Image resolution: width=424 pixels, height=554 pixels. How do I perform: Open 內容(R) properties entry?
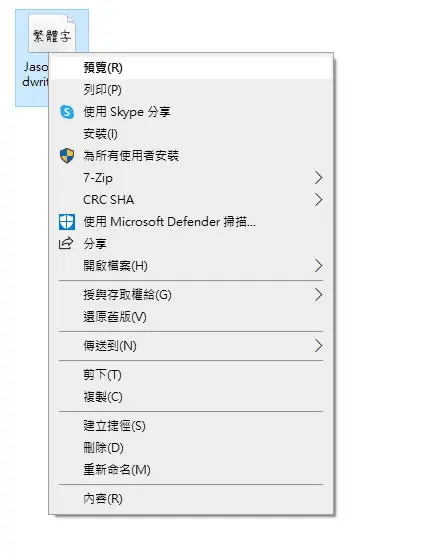tap(191, 499)
